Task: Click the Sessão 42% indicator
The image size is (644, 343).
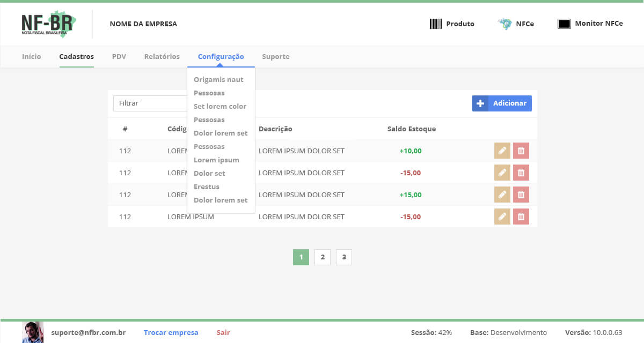Action: click(431, 332)
